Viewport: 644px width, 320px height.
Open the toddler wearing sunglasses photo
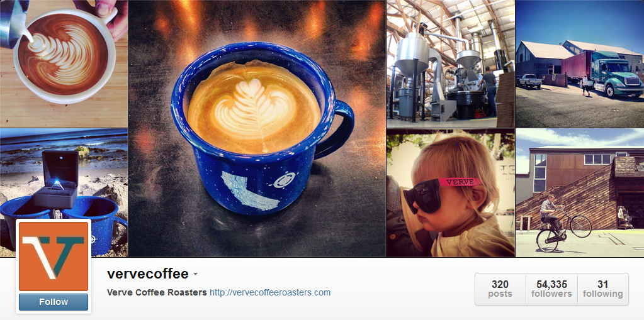pyautogui.click(x=451, y=193)
